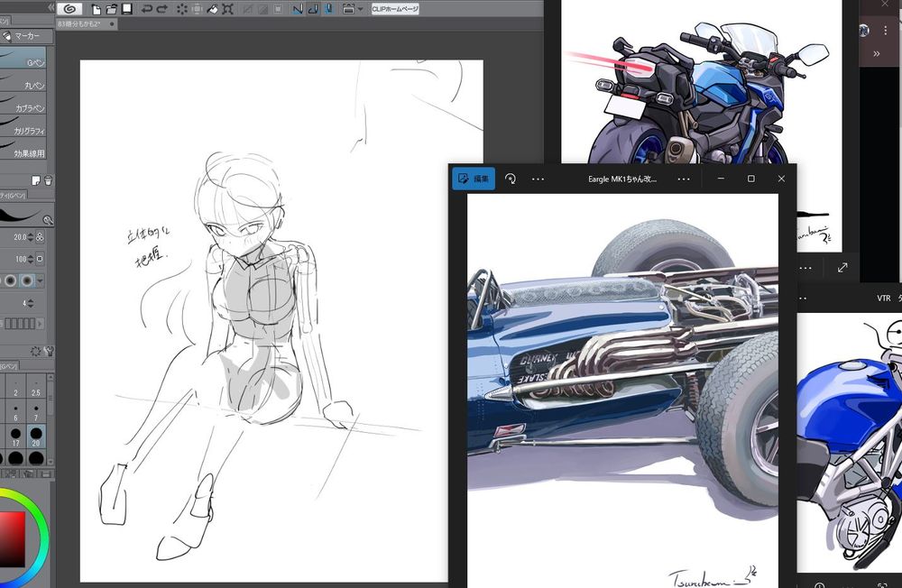This screenshot has height=588, width=902.
Task: Open the dropdown arrow beside the toolbar camera icon
Action: (x=361, y=9)
